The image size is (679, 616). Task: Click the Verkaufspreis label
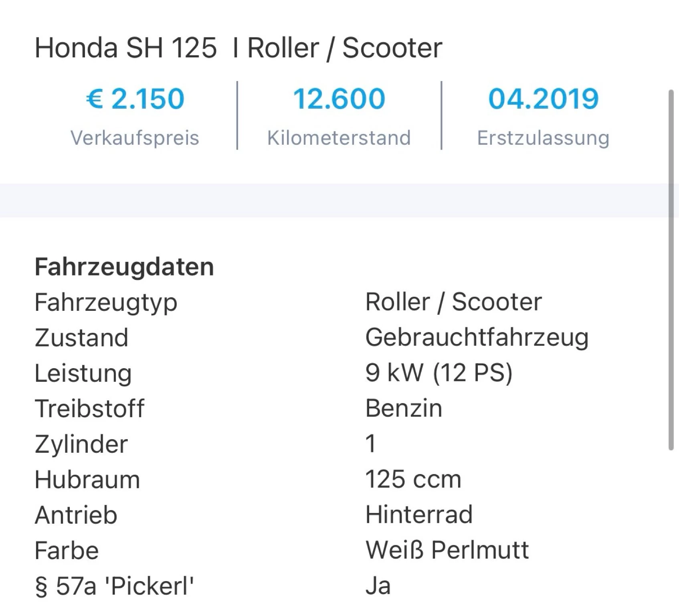click(x=135, y=138)
